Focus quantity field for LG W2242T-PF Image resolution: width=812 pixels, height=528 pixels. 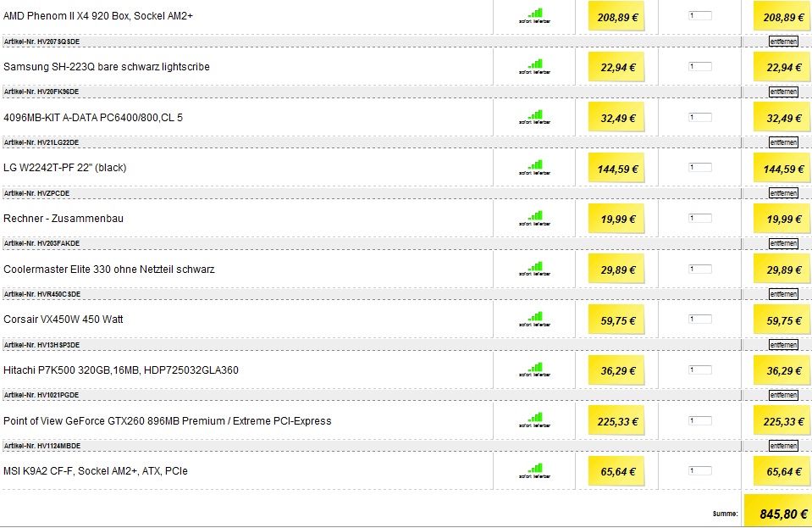click(699, 167)
